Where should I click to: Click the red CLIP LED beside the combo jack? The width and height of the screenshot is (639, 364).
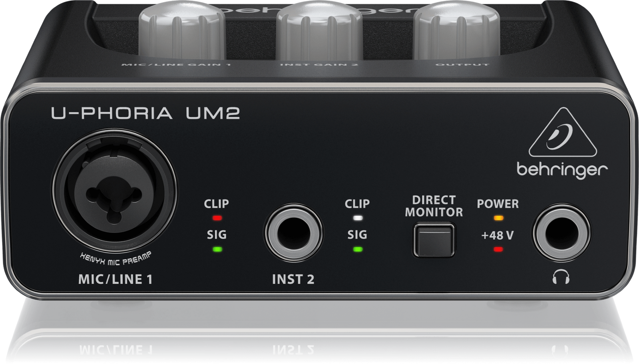(217, 219)
